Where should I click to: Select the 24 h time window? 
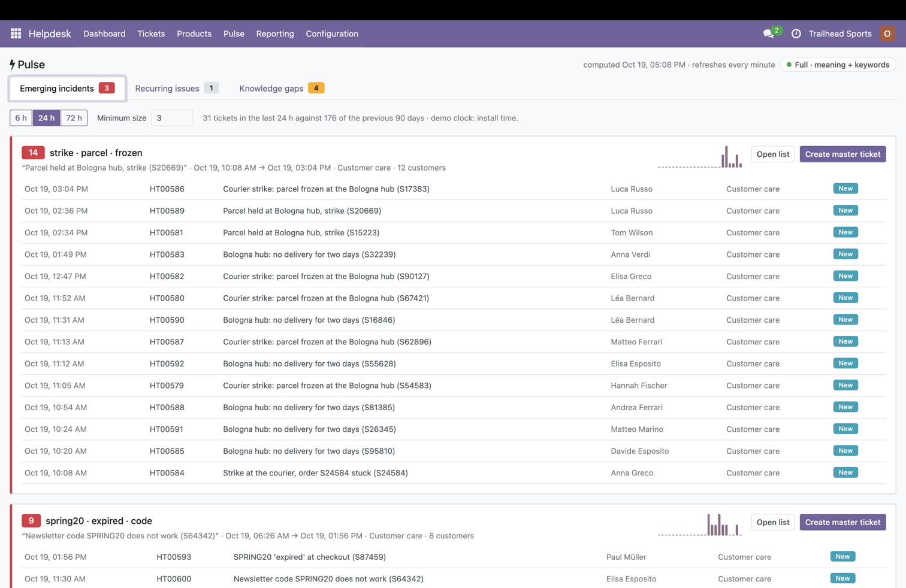[x=46, y=118]
